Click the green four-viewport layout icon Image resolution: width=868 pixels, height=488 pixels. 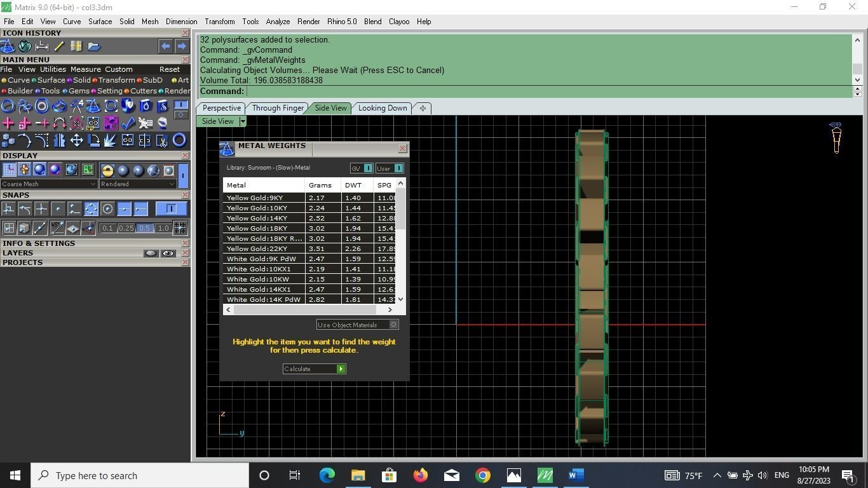[x=88, y=170]
